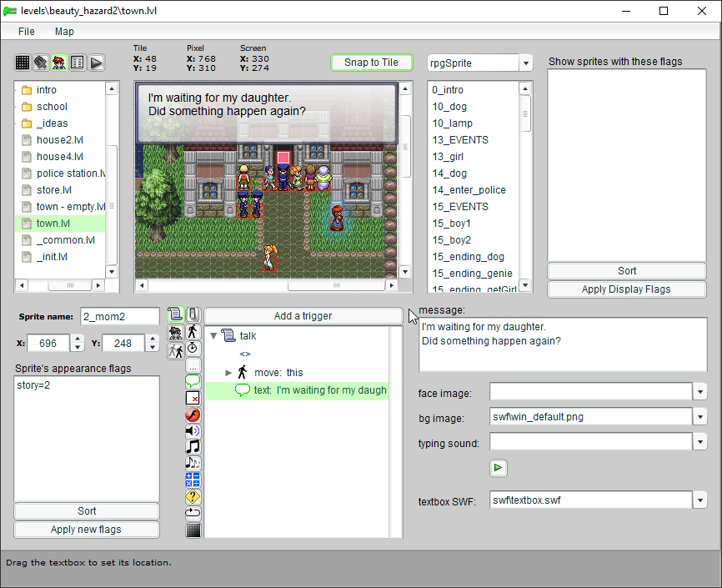Switch to the sprite editing mode icon
The width and height of the screenshot is (722, 588).
pos(59,63)
